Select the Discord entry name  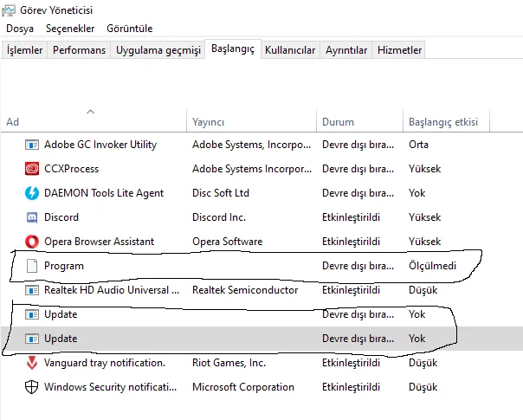tap(61, 217)
